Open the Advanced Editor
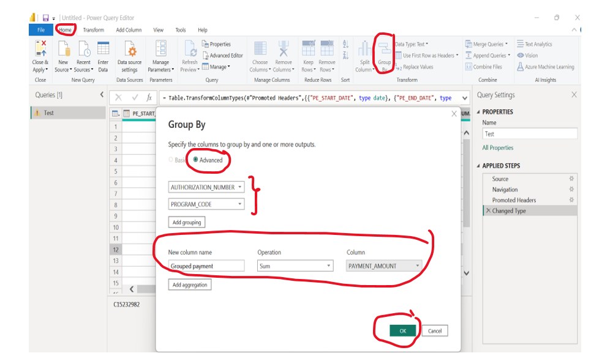 pos(223,55)
